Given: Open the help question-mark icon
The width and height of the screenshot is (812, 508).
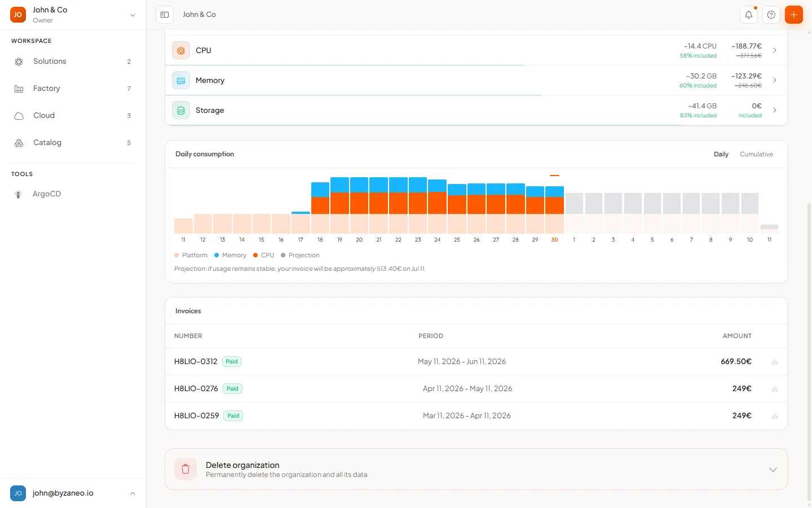Looking at the screenshot, I should 771,15.
